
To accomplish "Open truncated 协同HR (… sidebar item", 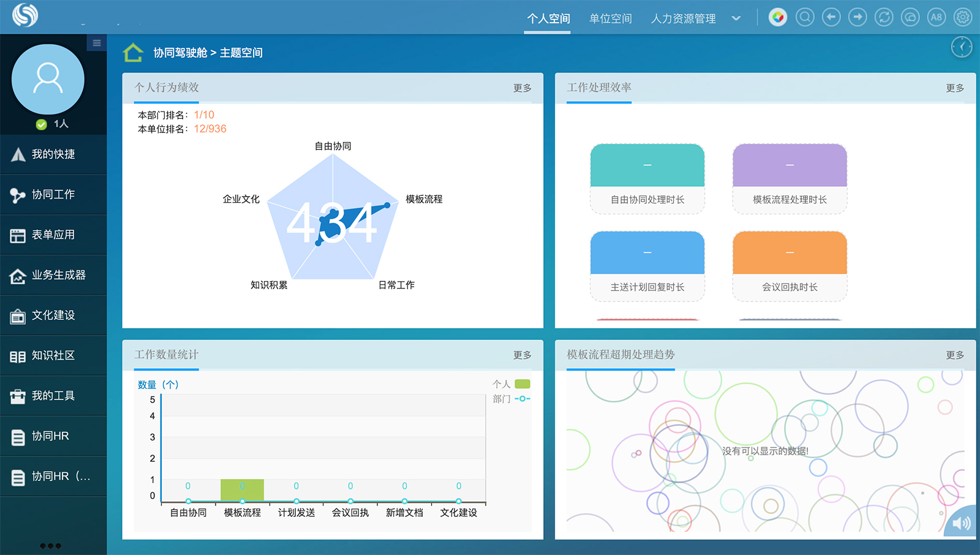I will pos(53,477).
